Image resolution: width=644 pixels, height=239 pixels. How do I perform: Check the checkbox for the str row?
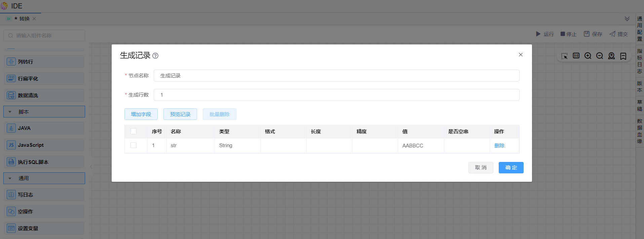pos(134,145)
